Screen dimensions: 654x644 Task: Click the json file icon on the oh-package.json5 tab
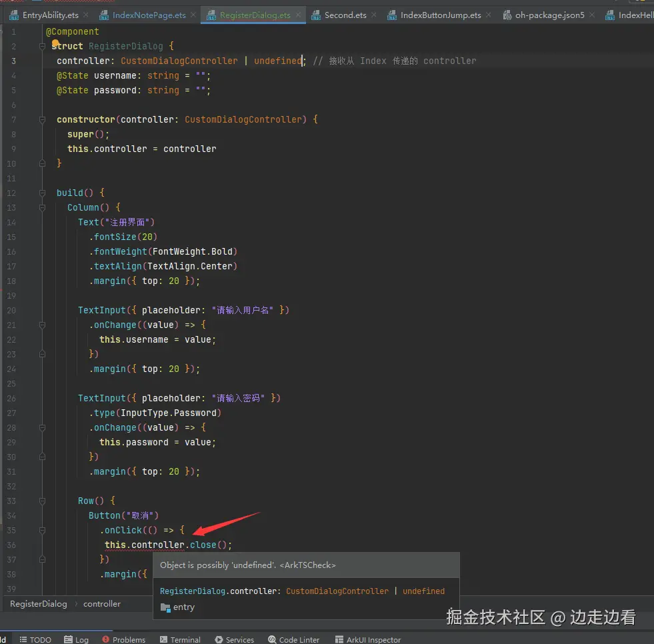(507, 16)
